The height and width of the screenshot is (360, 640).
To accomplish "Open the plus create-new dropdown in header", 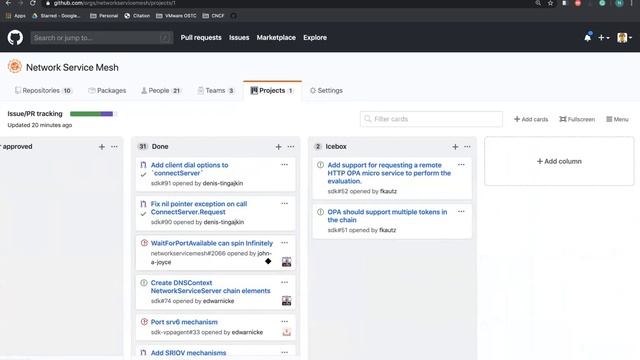I will pos(604,38).
